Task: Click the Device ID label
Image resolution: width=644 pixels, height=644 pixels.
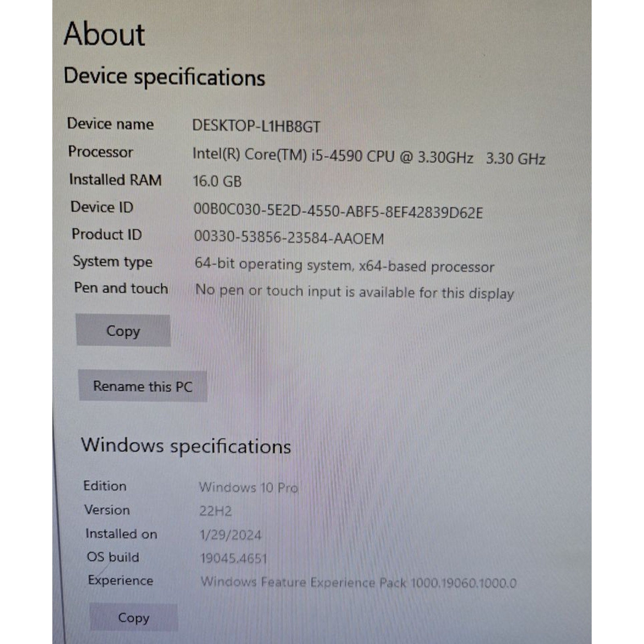Action: pyautogui.click(x=102, y=207)
